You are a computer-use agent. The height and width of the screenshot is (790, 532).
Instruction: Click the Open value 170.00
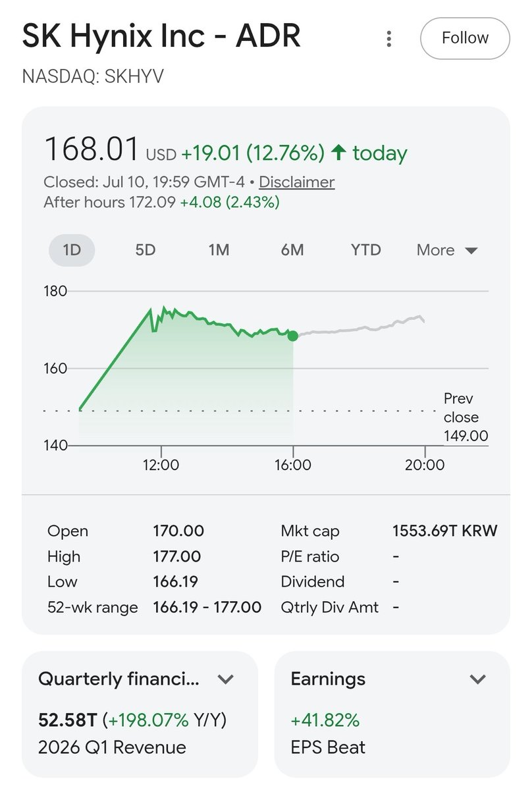[178, 531]
